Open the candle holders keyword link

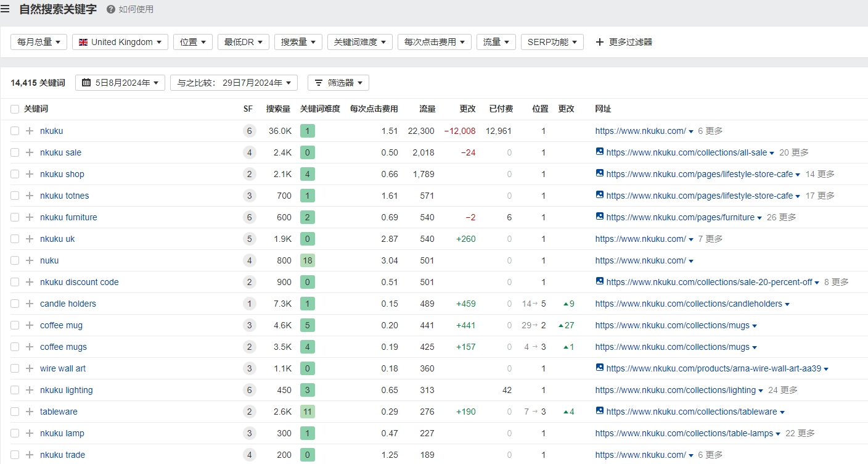point(68,304)
